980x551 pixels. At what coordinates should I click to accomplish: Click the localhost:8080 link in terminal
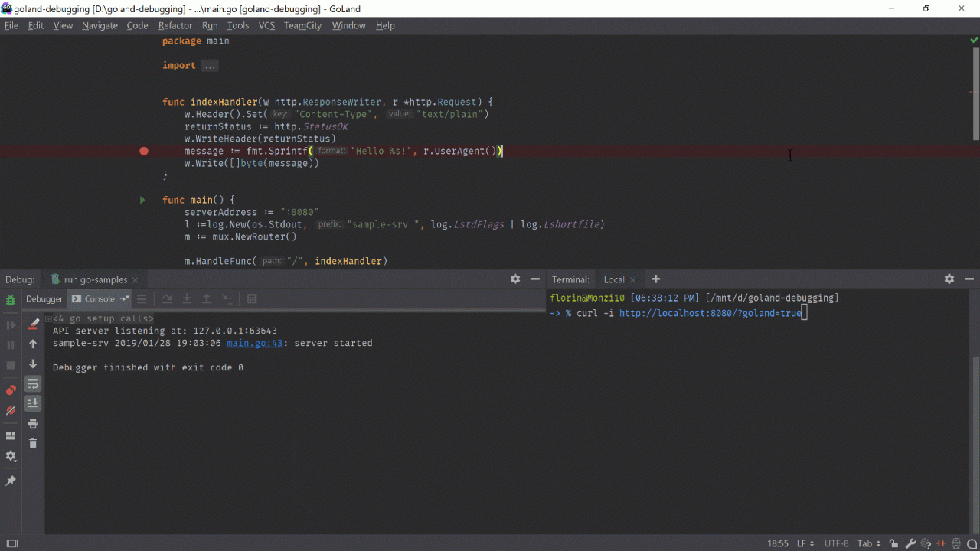(x=710, y=313)
